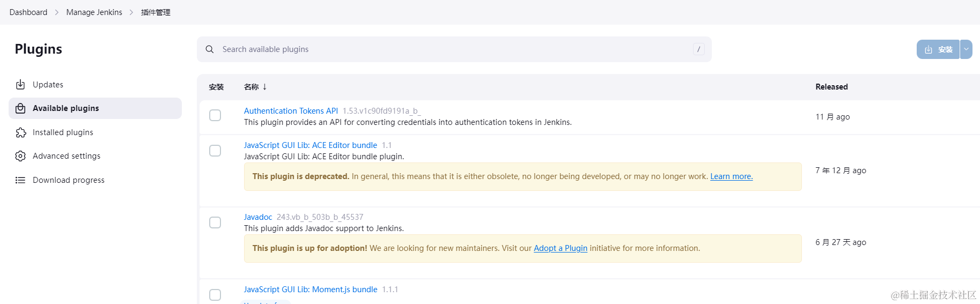980x304 pixels.
Task: Open JavaScript GUI Lib: ACE Editor bundle link
Action: point(311,145)
